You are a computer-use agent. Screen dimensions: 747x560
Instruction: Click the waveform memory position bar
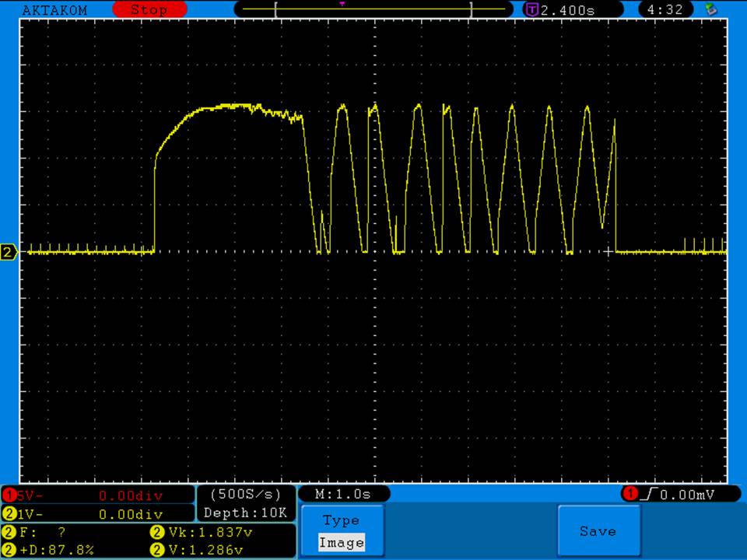click(373, 9)
